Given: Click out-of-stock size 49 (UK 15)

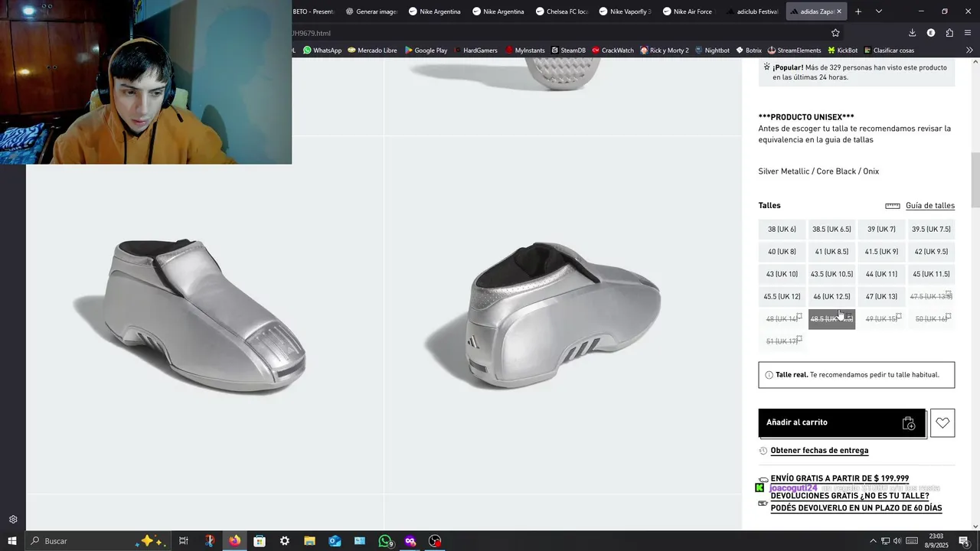Looking at the screenshot, I should [x=881, y=319].
